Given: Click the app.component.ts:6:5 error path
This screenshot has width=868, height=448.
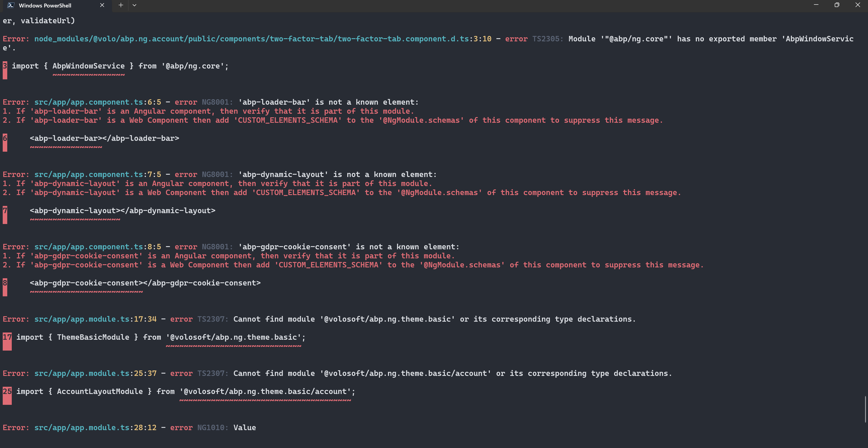Looking at the screenshot, I should pyautogui.click(x=97, y=102).
